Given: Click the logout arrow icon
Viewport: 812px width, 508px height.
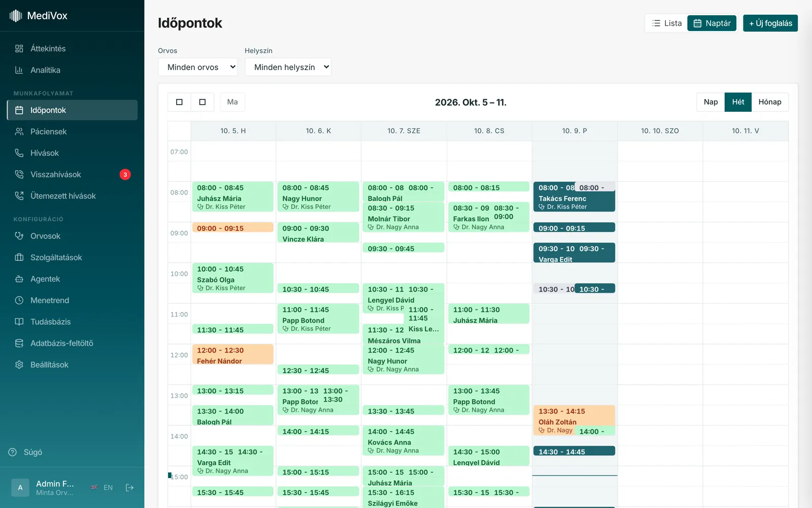Looking at the screenshot, I should tap(129, 488).
